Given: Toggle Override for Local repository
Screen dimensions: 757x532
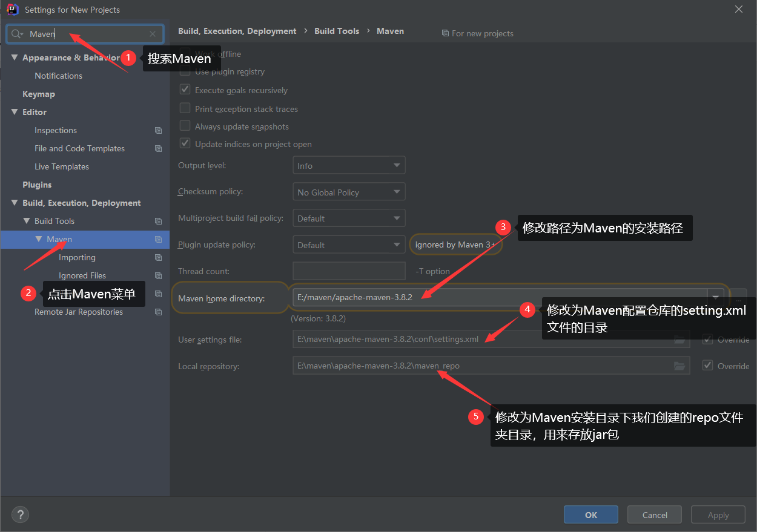Looking at the screenshot, I should click(x=707, y=366).
